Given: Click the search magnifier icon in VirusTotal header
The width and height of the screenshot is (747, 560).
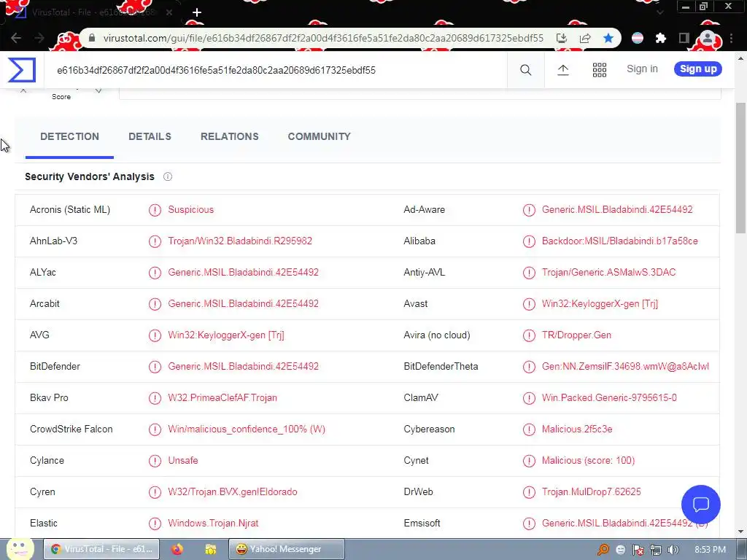Looking at the screenshot, I should click(x=525, y=70).
